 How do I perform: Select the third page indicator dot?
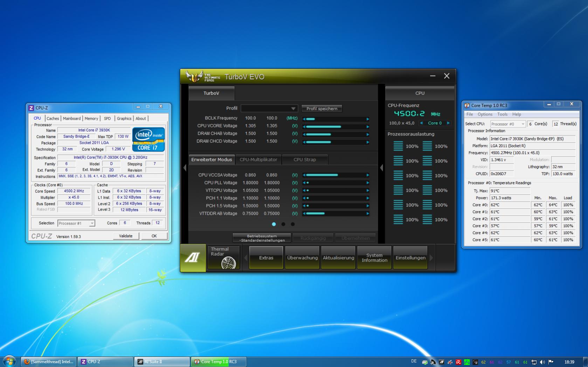point(293,224)
